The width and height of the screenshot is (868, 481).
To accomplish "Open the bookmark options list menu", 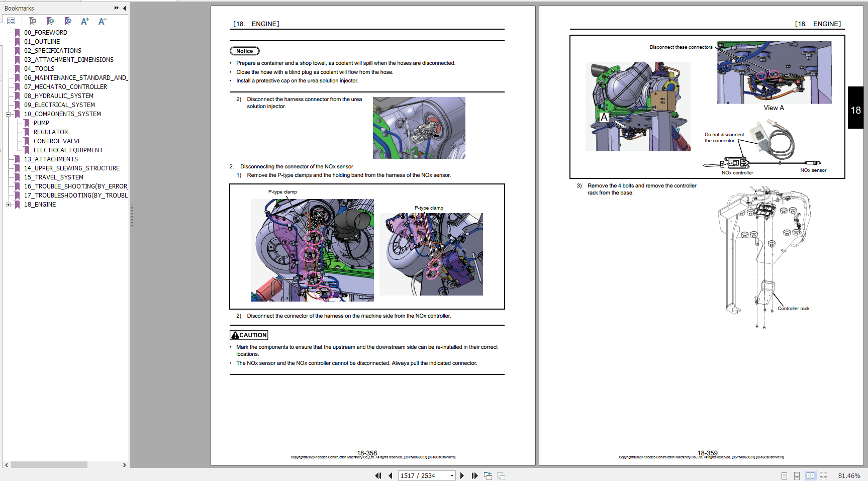I will click(x=11, y=21).
